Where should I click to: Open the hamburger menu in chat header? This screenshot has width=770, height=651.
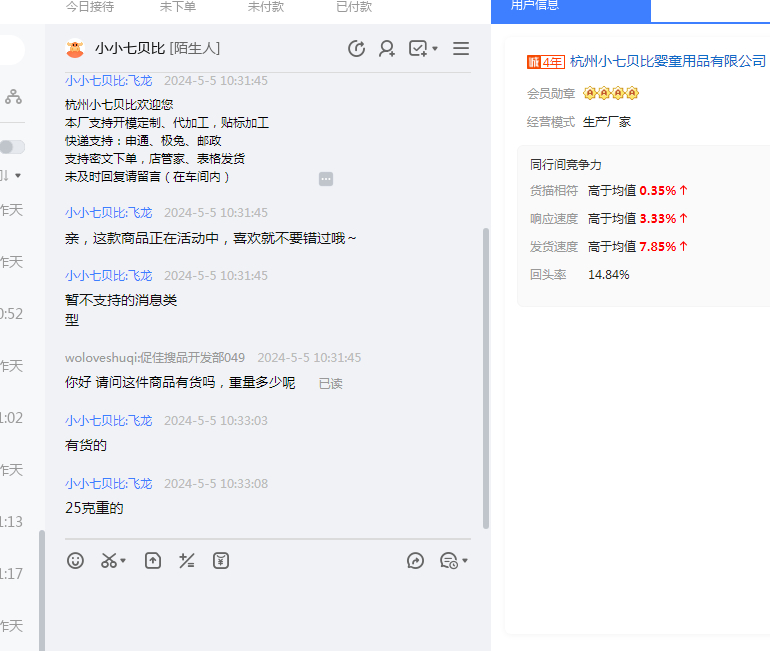[x=461, y=49]
